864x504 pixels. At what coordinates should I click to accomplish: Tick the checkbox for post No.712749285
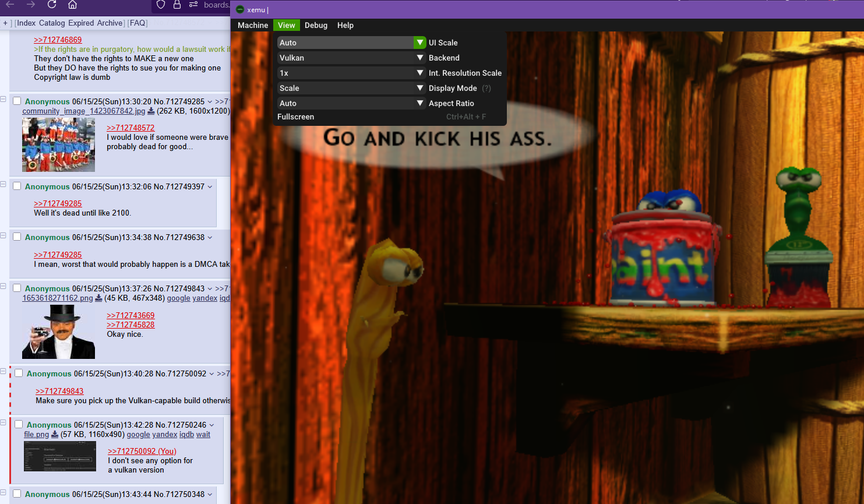tap(17, 101)
